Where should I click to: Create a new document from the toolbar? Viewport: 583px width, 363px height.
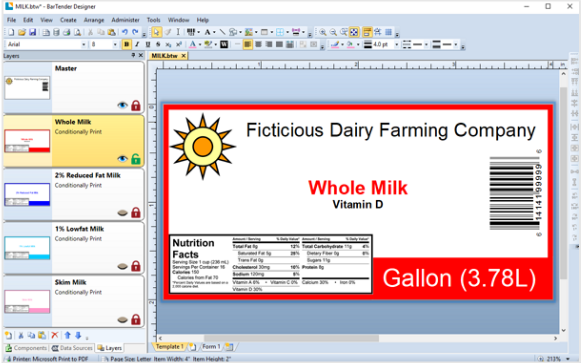(11, 32)
